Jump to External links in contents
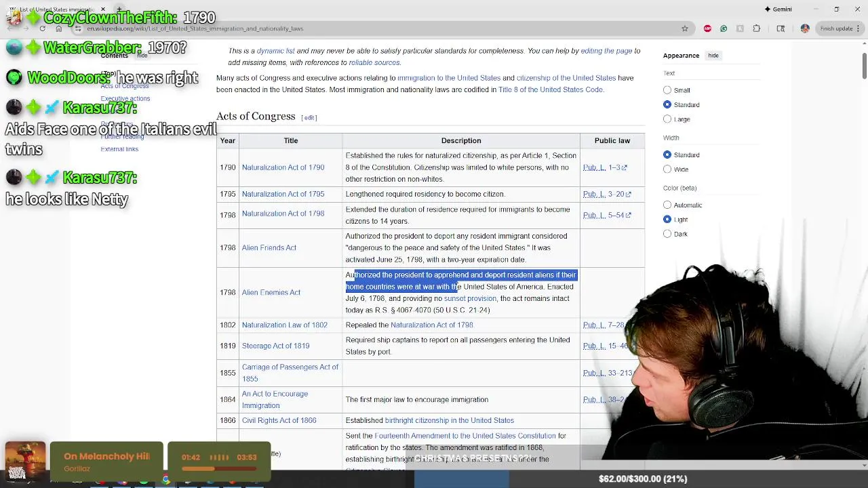This screenshot has width=868, height=488. click(119, 149)
